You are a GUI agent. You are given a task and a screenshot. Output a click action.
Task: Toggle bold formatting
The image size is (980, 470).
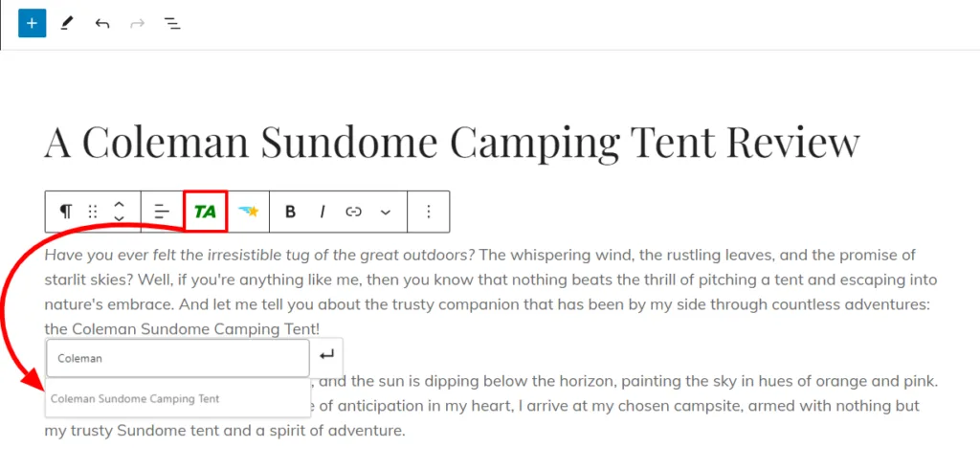[x=291, y=212]
